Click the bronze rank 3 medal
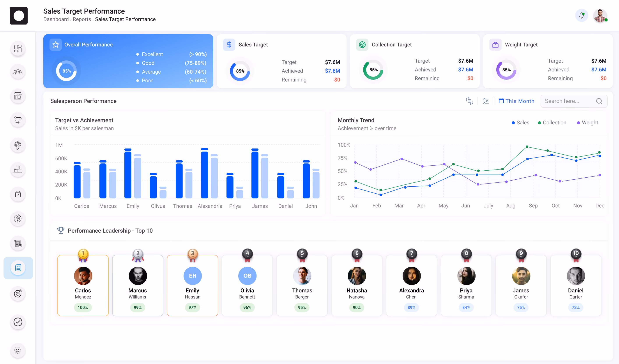Viewport: 619px width, 364px height. [x=193, y=255]
